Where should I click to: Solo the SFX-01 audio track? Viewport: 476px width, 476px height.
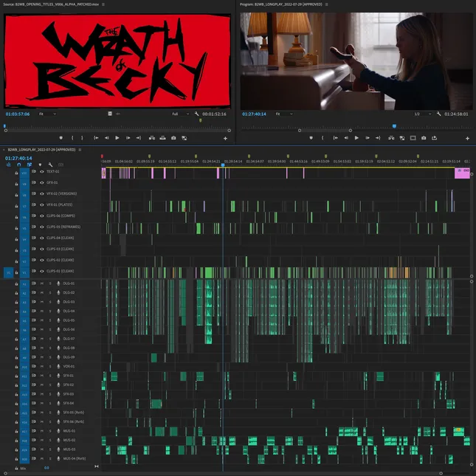click(x=50, y=376)
